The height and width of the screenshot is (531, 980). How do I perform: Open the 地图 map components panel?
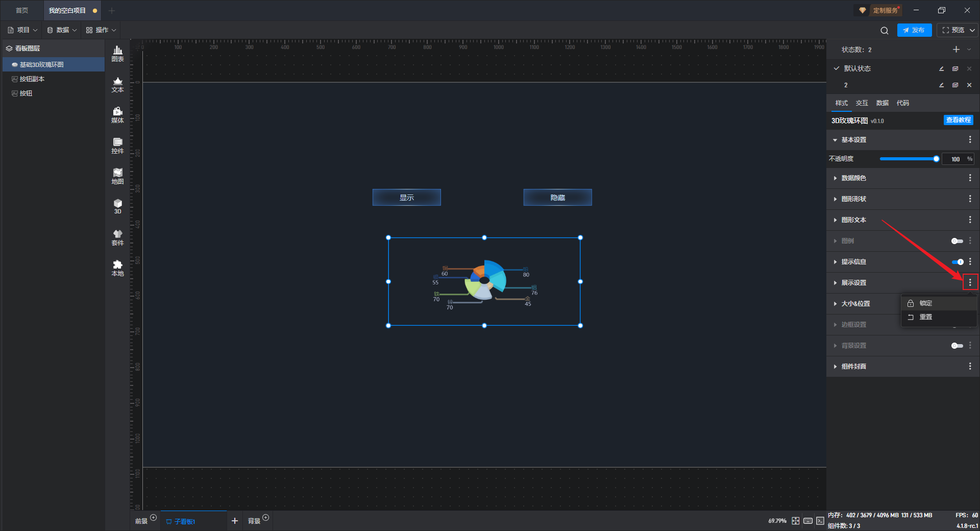point(117,176)
